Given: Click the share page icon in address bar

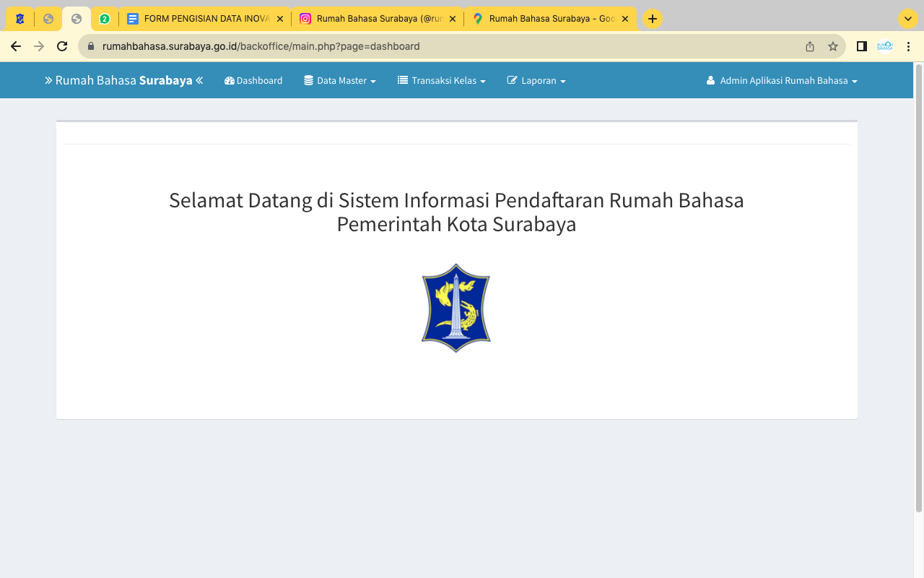Looking at the screenshot, I should [x=810, y=46].
